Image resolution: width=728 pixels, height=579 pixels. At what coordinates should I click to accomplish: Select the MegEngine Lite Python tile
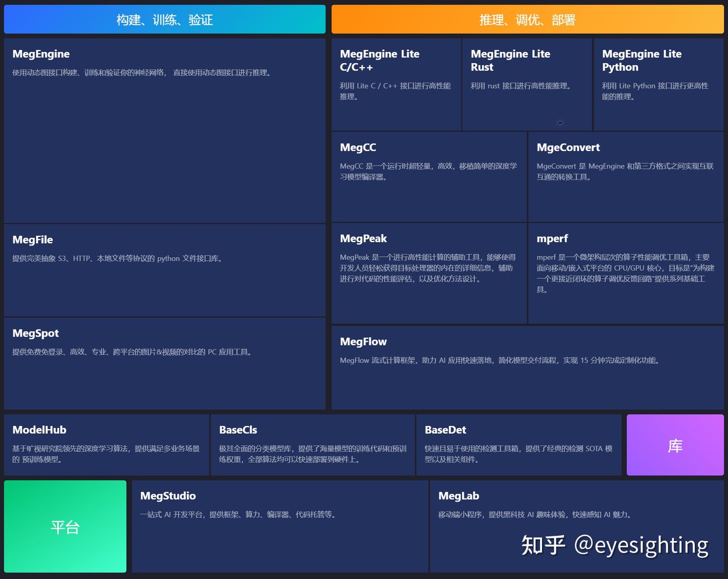pos(659,83)
